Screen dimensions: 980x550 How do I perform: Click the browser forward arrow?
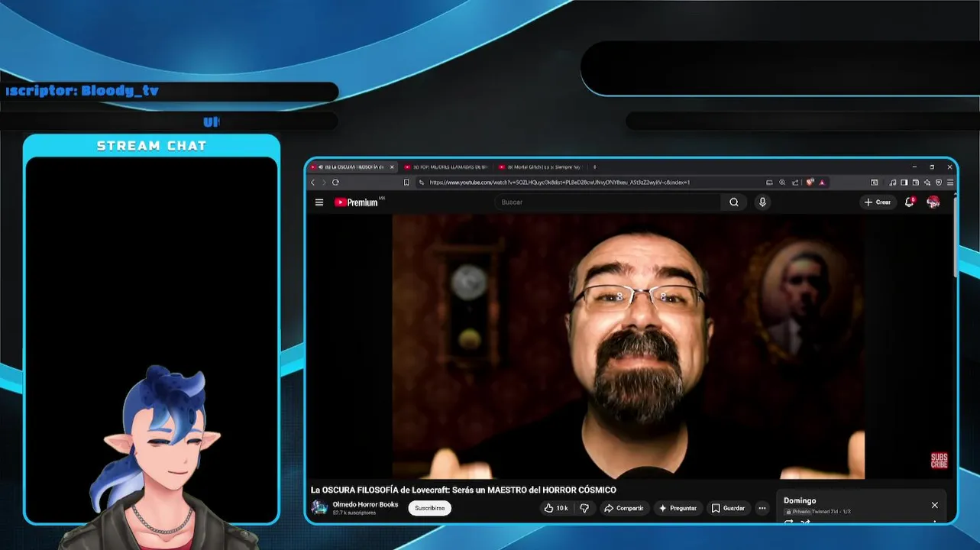pos(324,183)
